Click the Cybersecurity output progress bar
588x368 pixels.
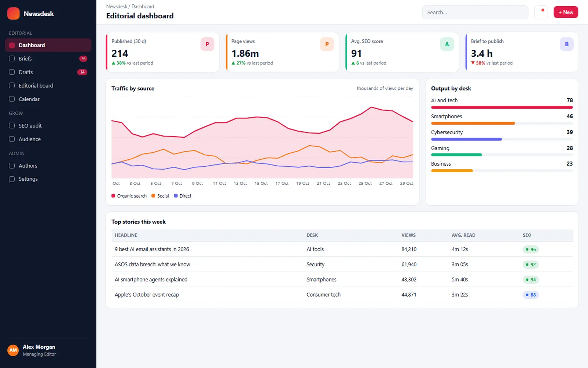tap(502, 139)
